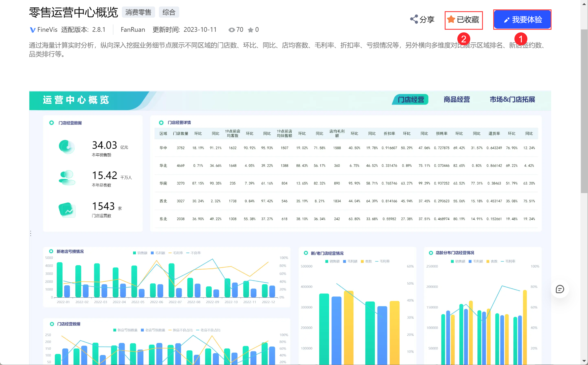Click the vertical three-dot handle on left edge

click(x=31, y=233)
